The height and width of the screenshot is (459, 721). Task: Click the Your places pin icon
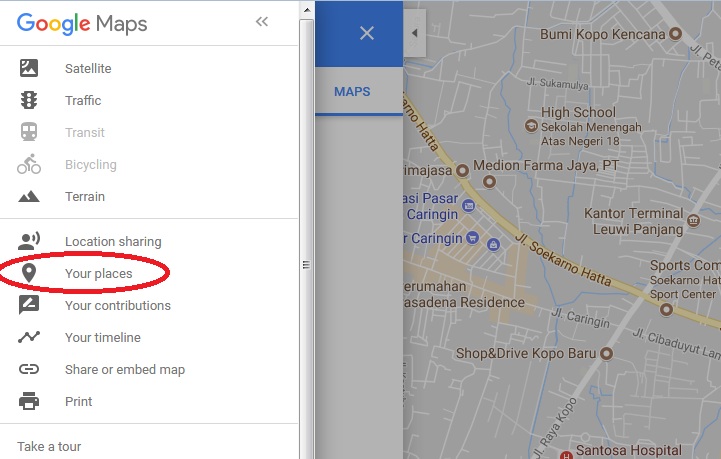[29, 273]
